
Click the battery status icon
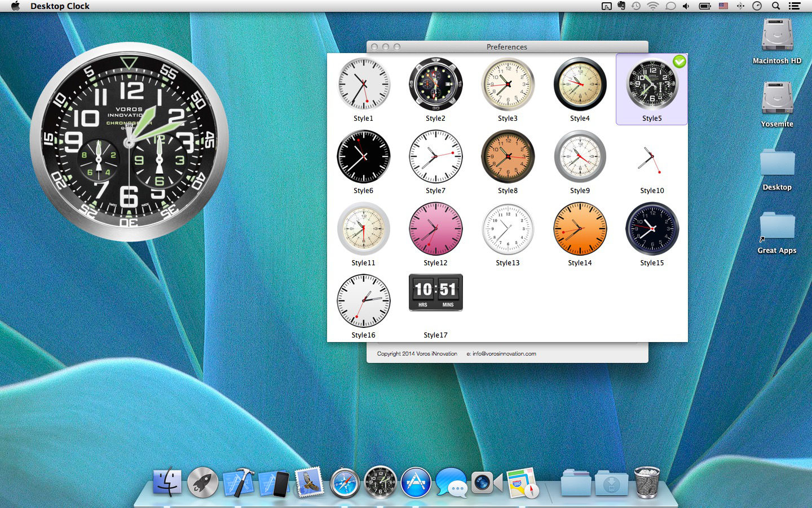(x=705, y=6)
